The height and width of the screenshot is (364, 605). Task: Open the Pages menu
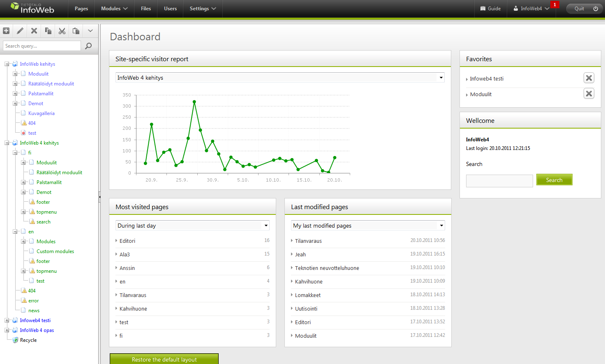(x=81, y=9)
